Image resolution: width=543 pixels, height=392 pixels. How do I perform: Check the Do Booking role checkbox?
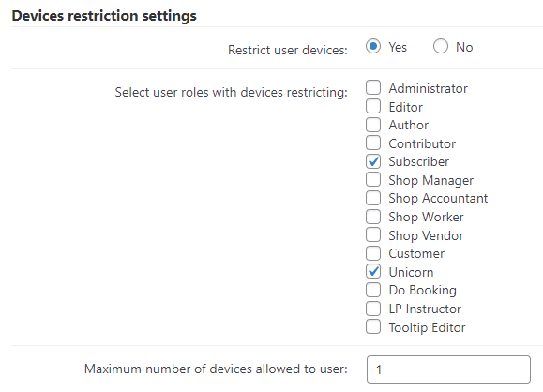(373, 290)
